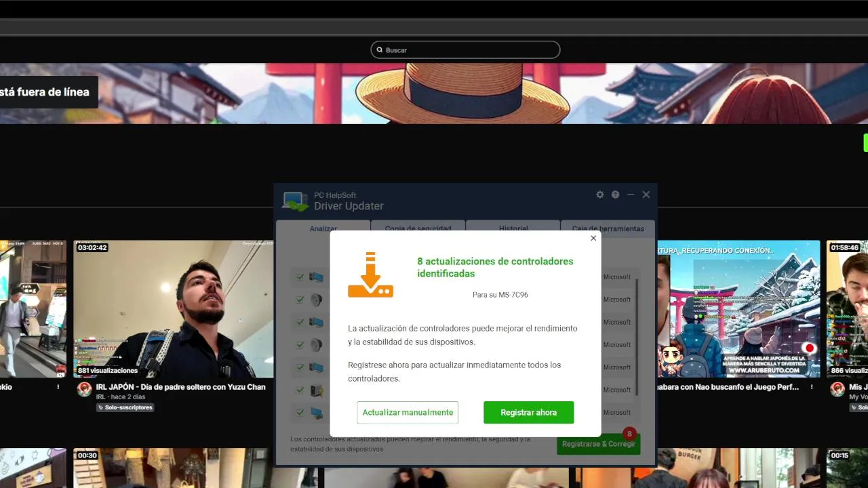Click the 881 visualizaciones label
Screen dimensions: 868x488
coord(107,371)
